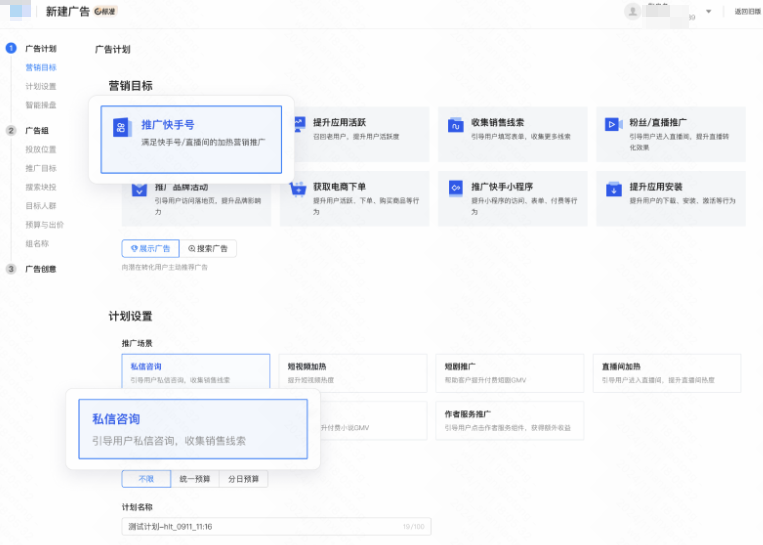Open 推广目标 in sidebar

(x=41, y=168)
